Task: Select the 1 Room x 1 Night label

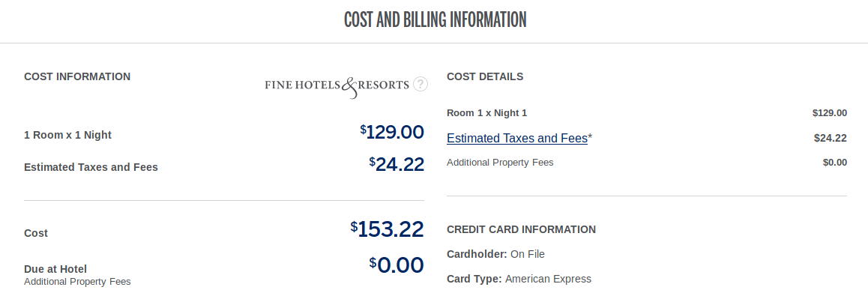Action: (x=68, y=135)
